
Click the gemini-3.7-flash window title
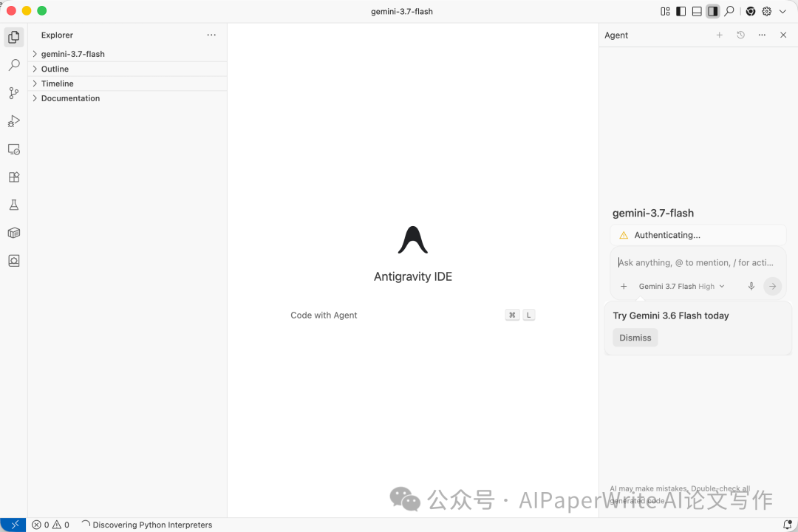[x=401, y=11]
